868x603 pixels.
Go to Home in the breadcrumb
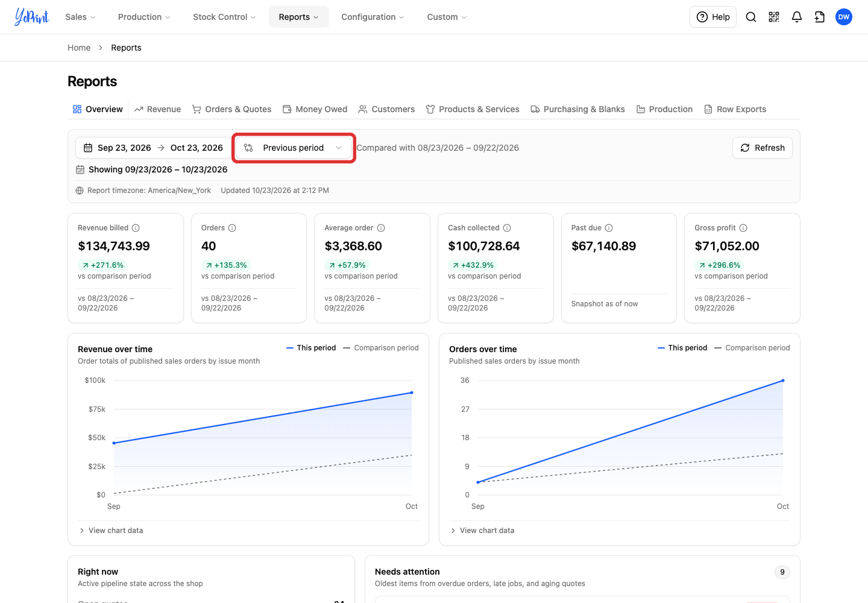pyautogui.click(x=79, y=48)
